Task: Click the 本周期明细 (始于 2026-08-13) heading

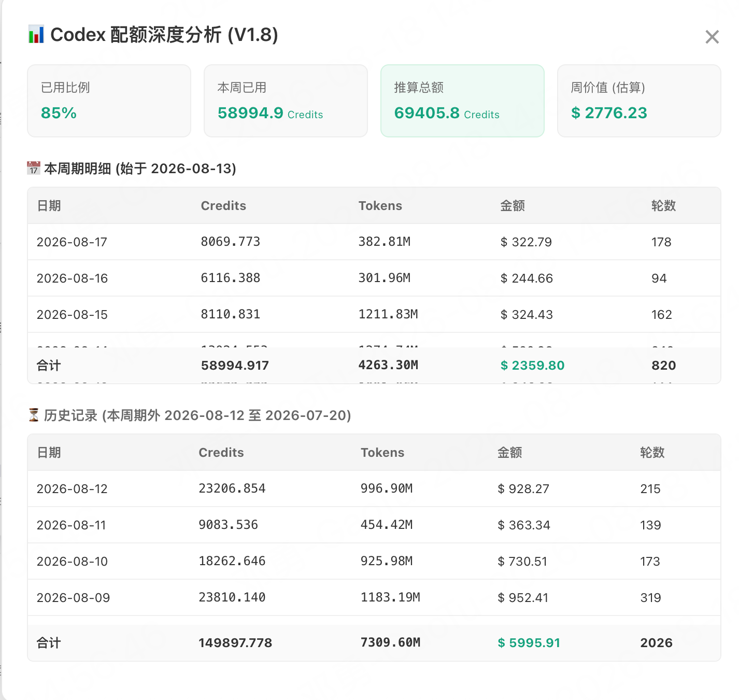Action: (x=140, y=169)
